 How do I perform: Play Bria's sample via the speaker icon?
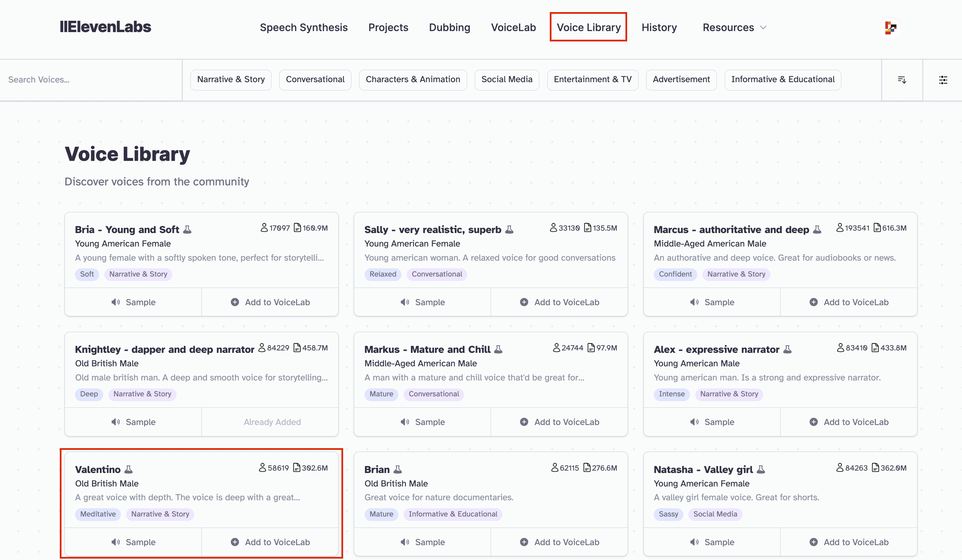tap(116, 302)
